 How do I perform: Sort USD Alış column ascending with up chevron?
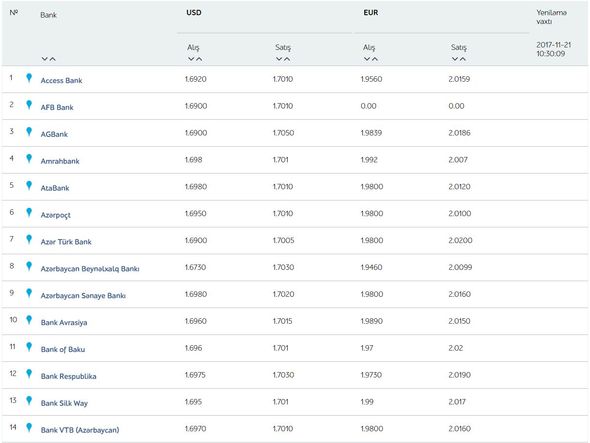(x=199, y=59)
